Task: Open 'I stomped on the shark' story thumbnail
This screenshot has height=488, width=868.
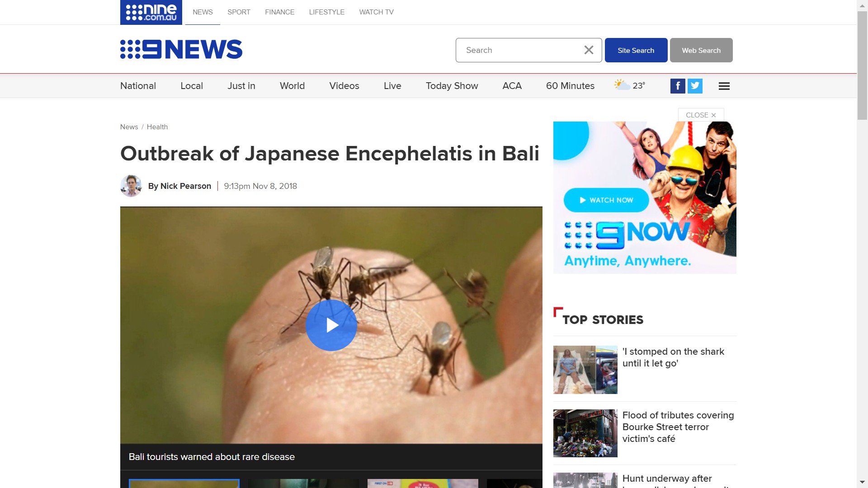Action: 585,370
